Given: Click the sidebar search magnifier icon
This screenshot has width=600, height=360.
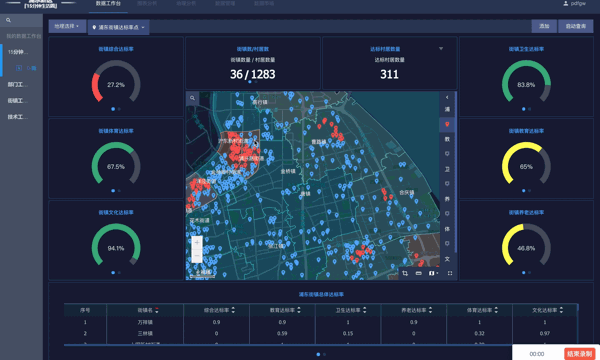Looking at the screenshot, I should [8, 20].
